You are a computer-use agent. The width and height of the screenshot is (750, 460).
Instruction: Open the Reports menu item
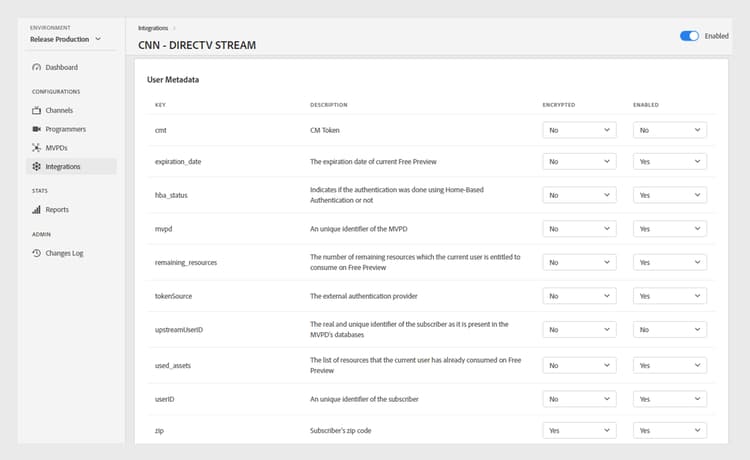(x=57, y=210)
